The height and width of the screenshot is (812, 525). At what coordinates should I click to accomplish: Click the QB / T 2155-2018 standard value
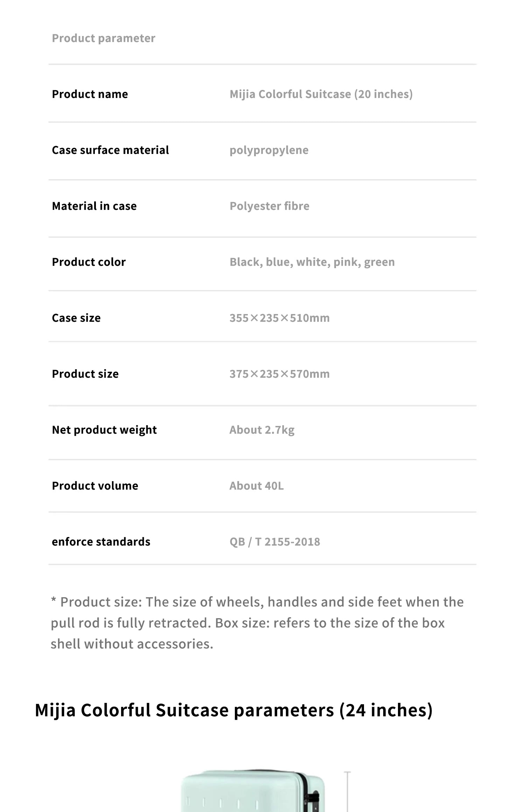275,542
